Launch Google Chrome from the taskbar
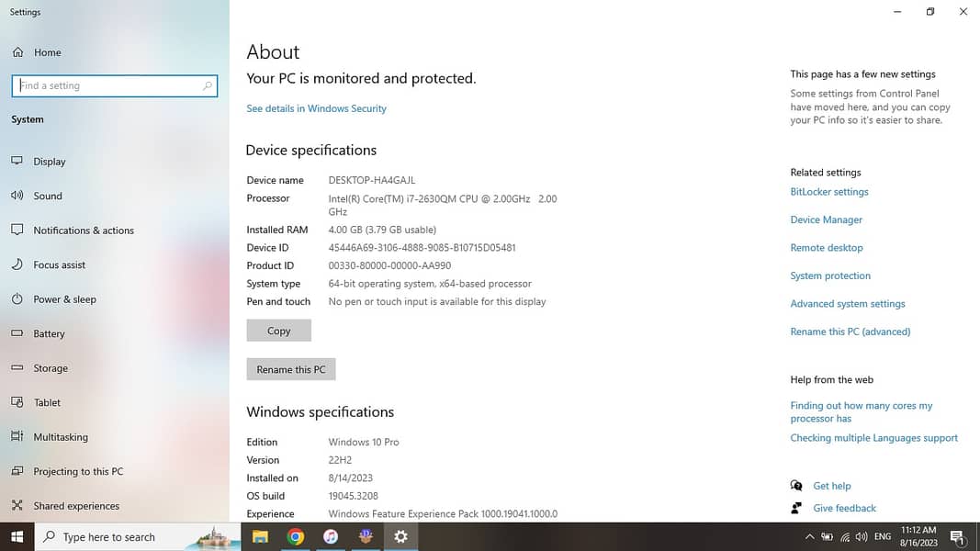The width and height of the screenshot is (980, 551). [296, 537]
